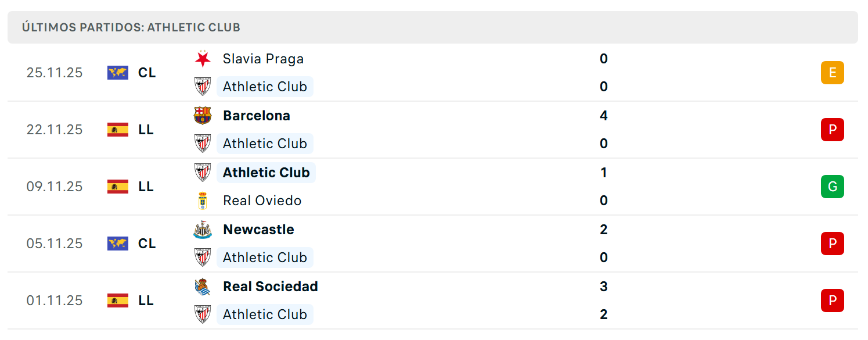The width and height of the screenshot is (868, 340).
Task: Click the Real Oviedo crest icon
Action: coord(203,201)
